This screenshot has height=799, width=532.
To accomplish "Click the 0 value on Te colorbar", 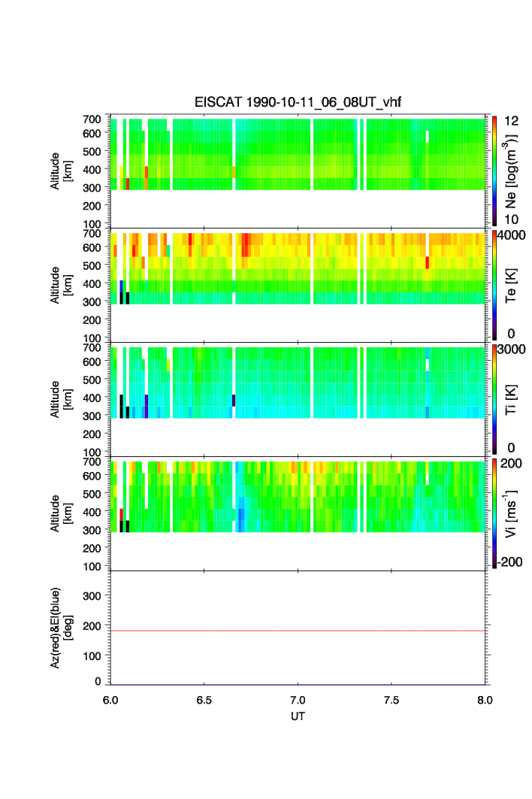I will point(511,334).
